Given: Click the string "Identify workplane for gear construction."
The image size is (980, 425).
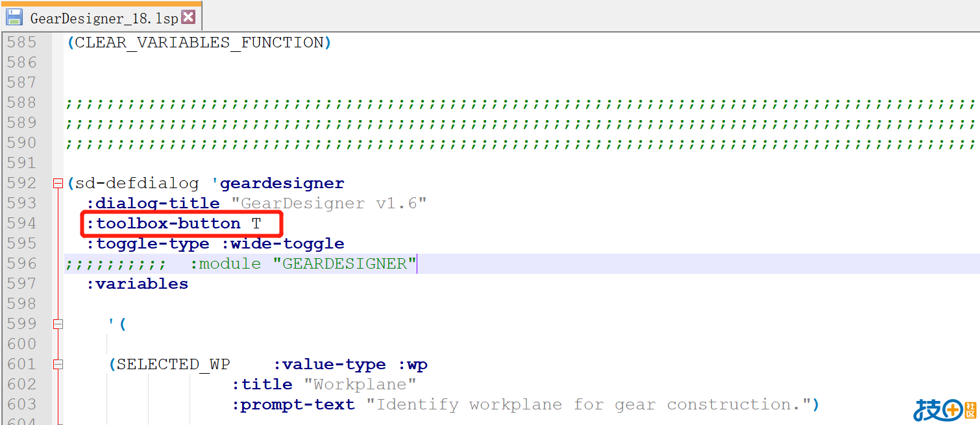Looking at the screenshot, I should tap(589, 405).
